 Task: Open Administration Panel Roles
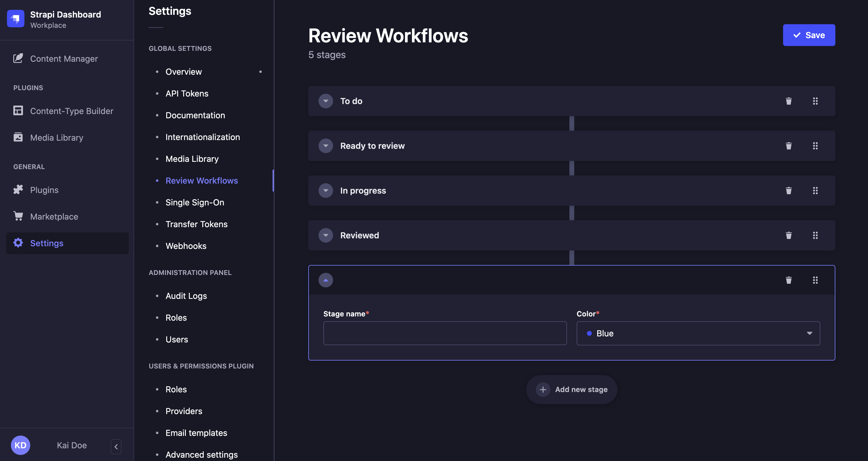tap(176, 318)
